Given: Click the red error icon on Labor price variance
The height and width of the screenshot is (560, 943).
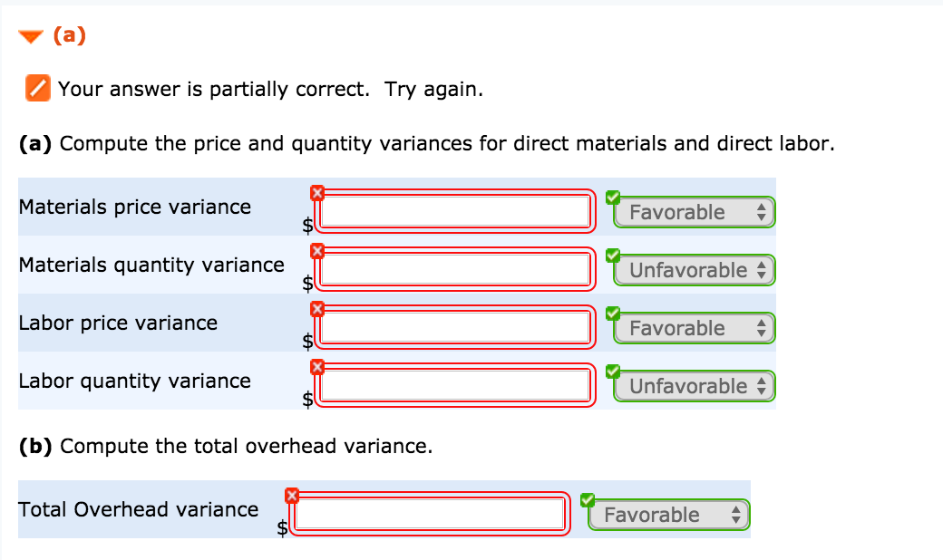Looking at the screenshot, I should [x=317, y=308].
